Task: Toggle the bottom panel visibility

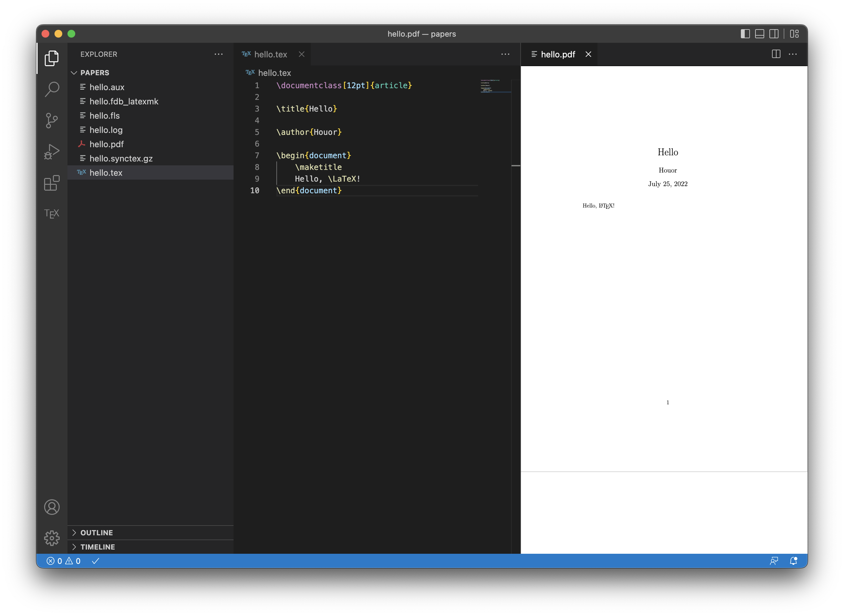Action: [x=759, y=34]
